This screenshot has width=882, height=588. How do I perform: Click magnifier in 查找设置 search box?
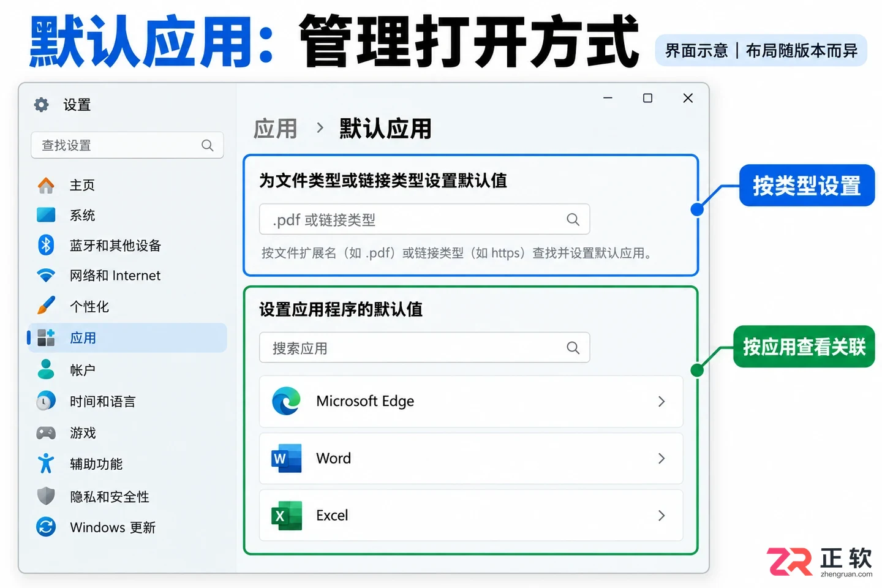pyautogui.click(x=208, y=145)
